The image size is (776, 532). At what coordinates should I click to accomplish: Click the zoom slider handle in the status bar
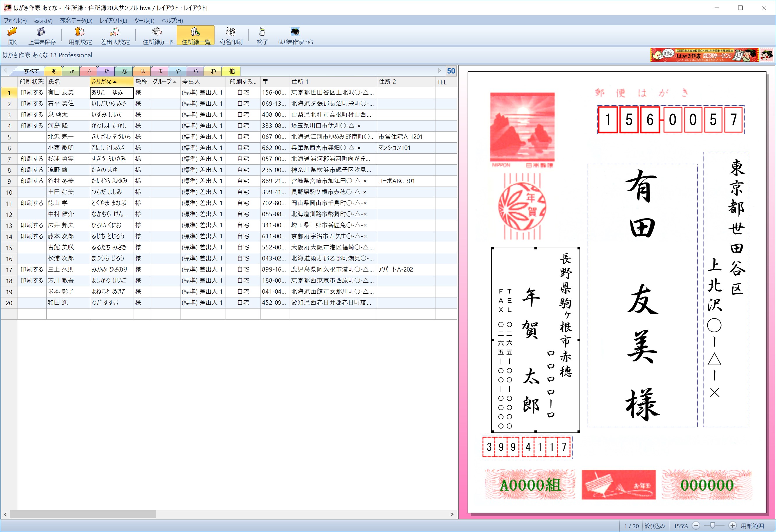[x=712, y=526]
